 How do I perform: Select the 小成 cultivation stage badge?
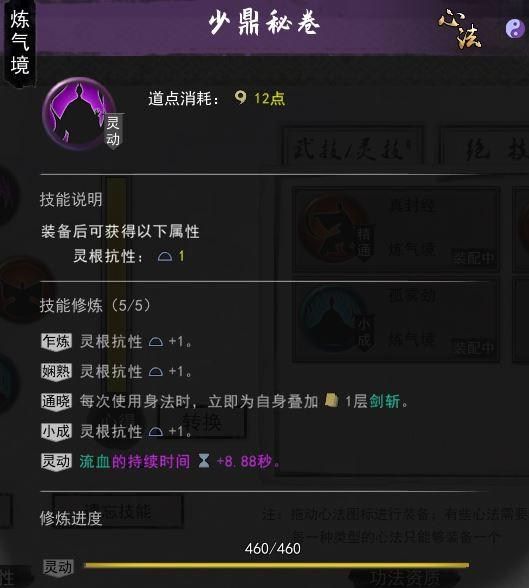point(56,432)
